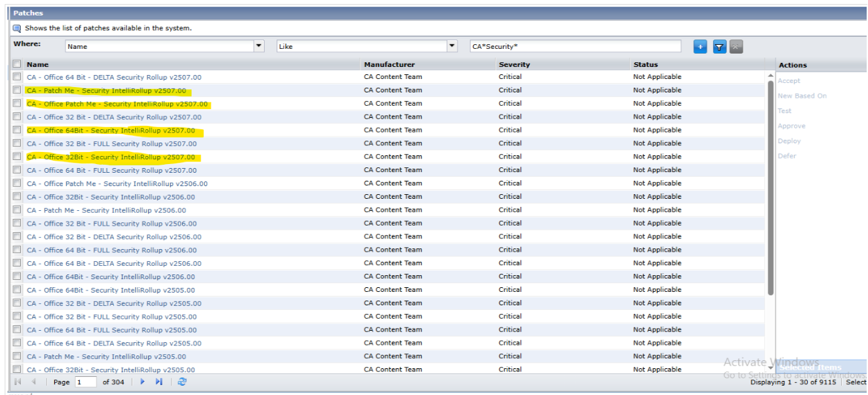Viewport: 868px width, 395px height.
Task: Open CA - Office 64 Bit - DELTA Security Rollup v2505.00
Action: click(114, 343)
